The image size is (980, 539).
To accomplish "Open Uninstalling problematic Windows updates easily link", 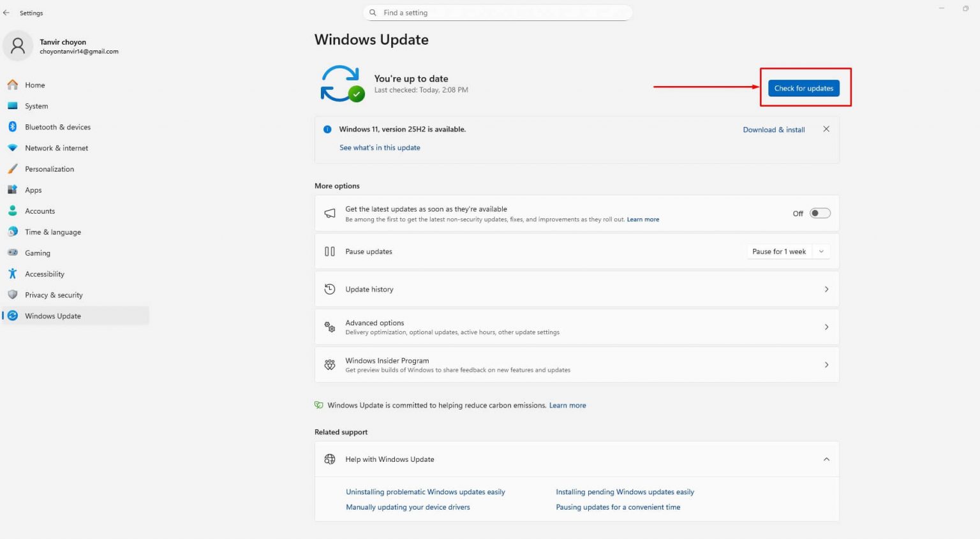I will coord(426,492).
